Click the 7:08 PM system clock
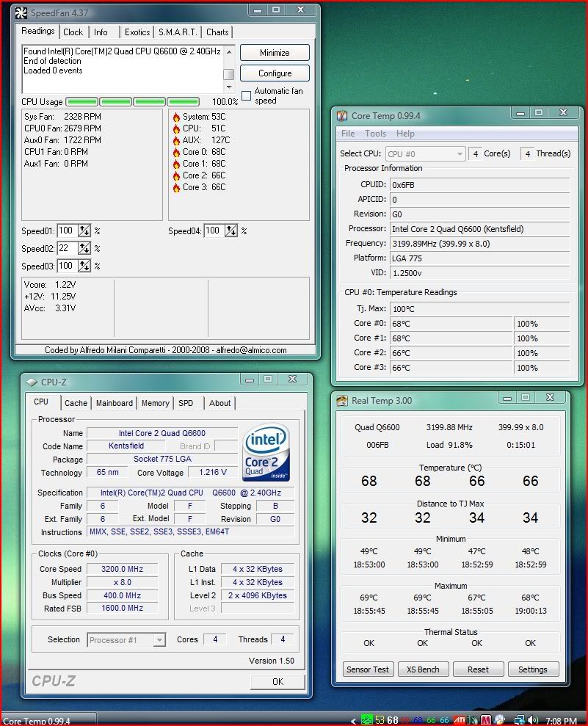The image size is (588, 726). pos(561,720)
